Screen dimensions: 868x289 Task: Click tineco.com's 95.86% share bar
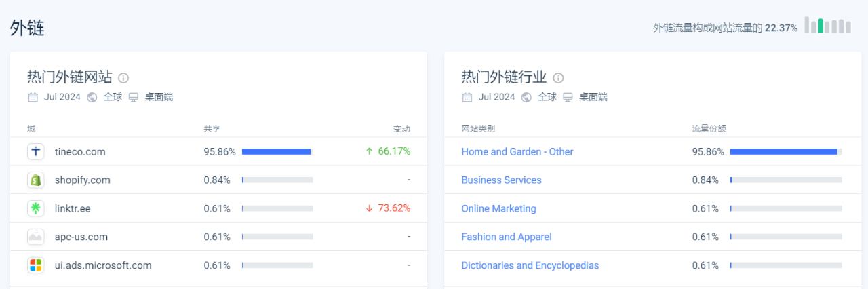[x=277, y=151]
